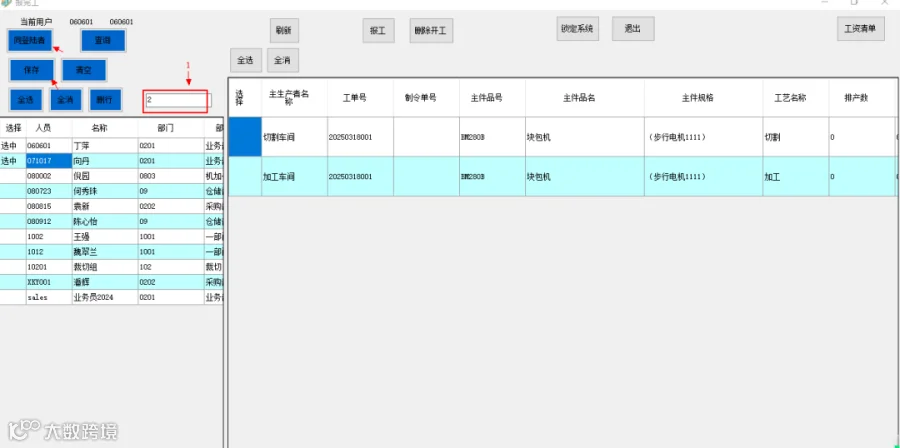The width and height of the screenshot is (900, 448).
Task: Click the 主件品名 column header
Action: pyautogui.click(x=585, y=98)
